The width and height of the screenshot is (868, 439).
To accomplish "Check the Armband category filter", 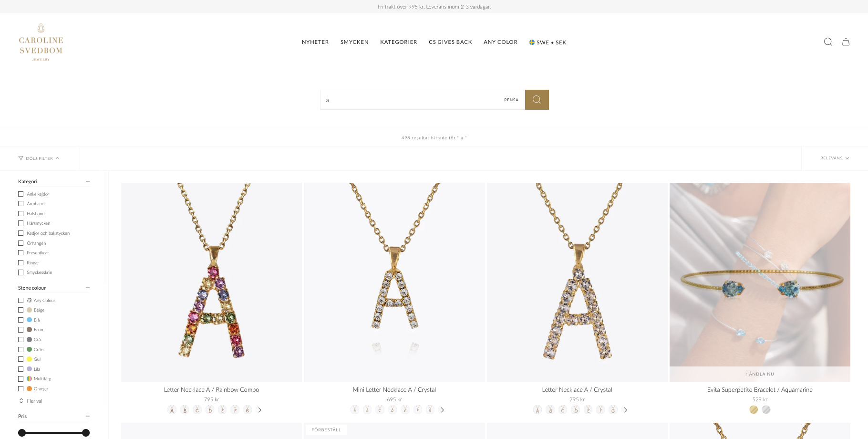I will [21, 204].
